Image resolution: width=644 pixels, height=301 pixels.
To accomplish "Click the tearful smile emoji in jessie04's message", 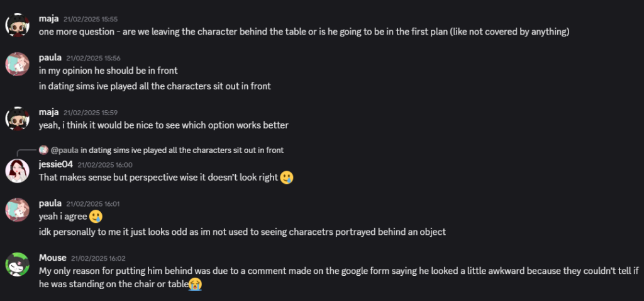I will pyautogui.click(x=287, y=178).
